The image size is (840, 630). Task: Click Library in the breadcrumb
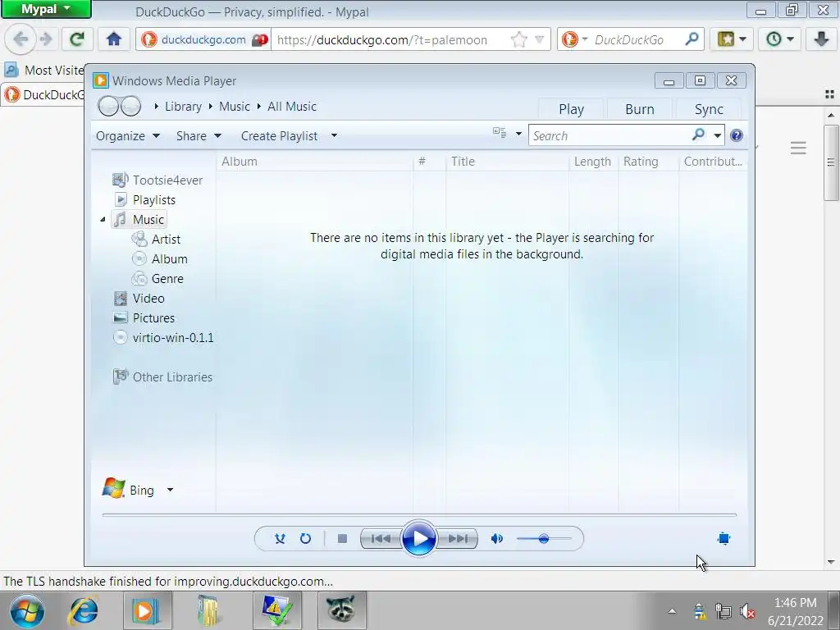click(x=183, y=107)
